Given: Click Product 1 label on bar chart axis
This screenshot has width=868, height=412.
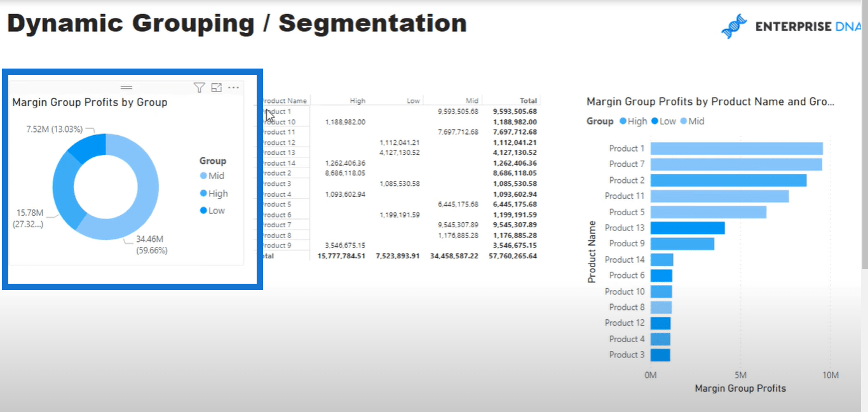Looking at the screenshot, I should [x=627, y=149].
